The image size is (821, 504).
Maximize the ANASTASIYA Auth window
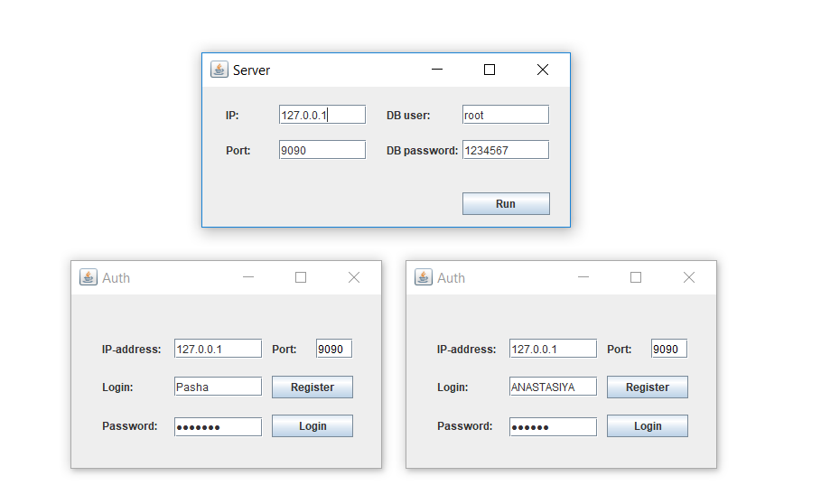[x=636, y=277]
